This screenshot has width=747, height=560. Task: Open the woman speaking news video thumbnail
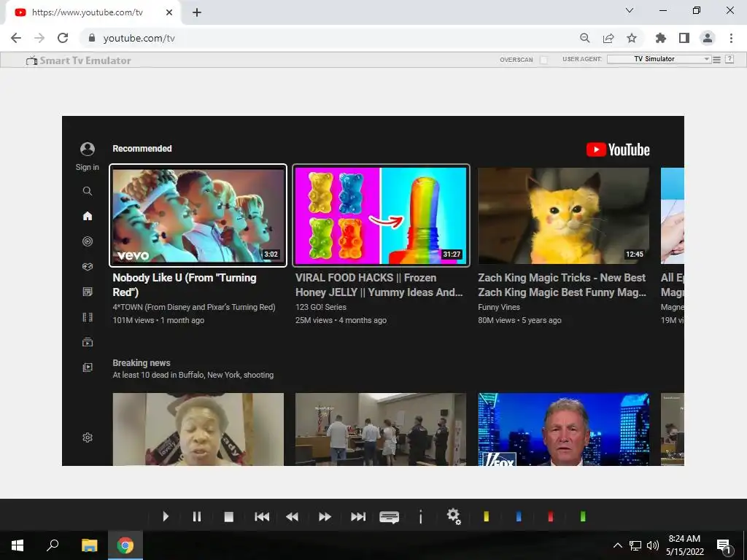point(198,429)
